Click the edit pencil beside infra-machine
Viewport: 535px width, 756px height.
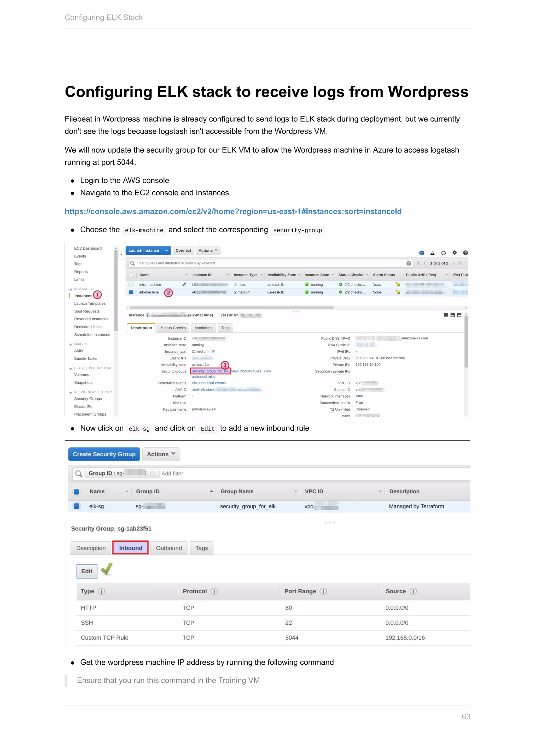[x=184, y=284]
